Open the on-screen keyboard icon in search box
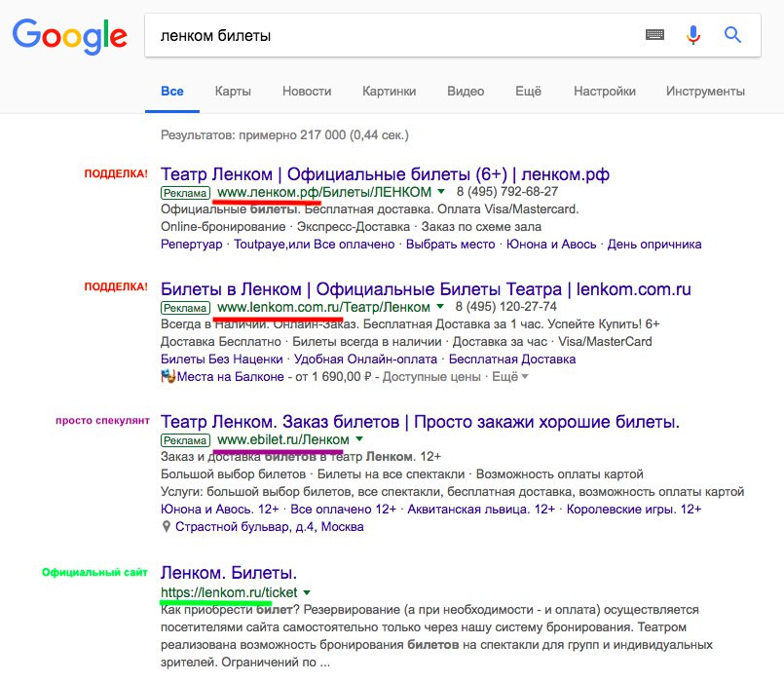This screenshot has height=682, width=784. (654, 34)
